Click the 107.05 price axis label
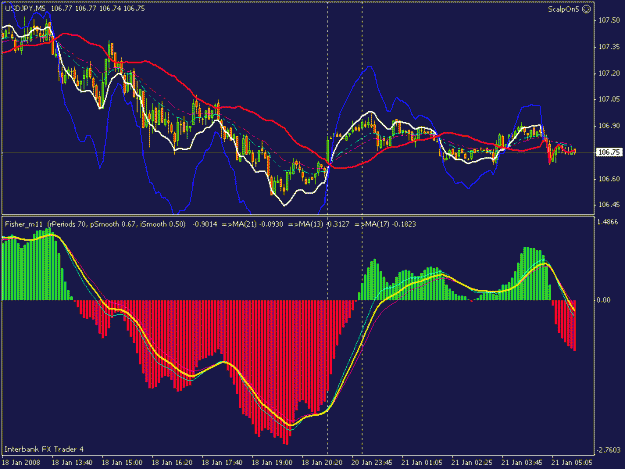The height and width of the screenshot is (469, 625). pyautogui.click(x=609, y=99)
